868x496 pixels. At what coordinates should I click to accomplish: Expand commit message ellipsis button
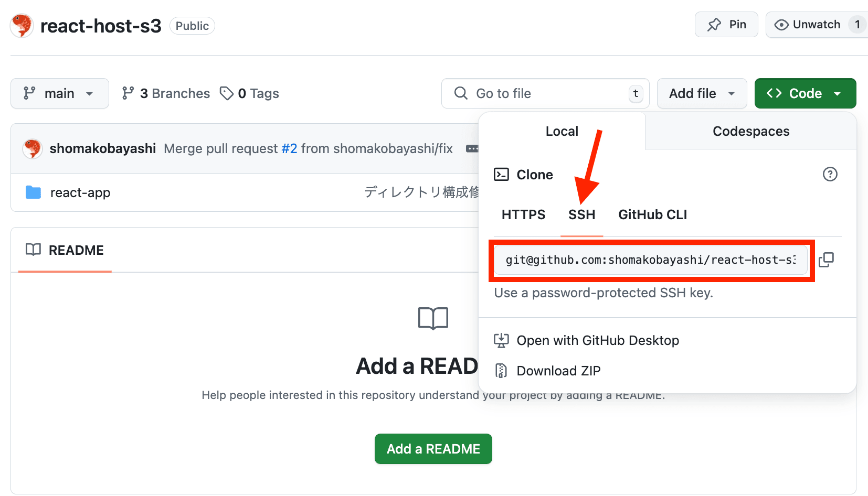(x=472, y=148)
